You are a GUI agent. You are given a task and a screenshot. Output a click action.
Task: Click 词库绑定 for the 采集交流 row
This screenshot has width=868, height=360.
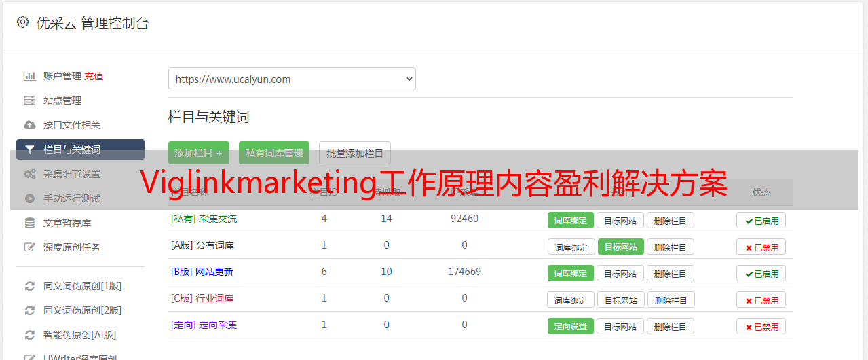click(x=571, y=220)
